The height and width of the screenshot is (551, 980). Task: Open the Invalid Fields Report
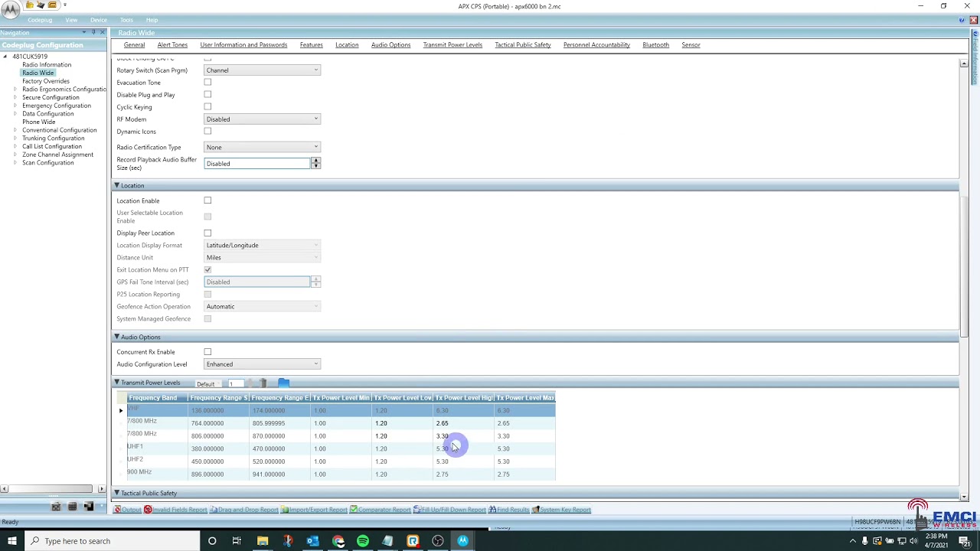[x=175, y=510]
